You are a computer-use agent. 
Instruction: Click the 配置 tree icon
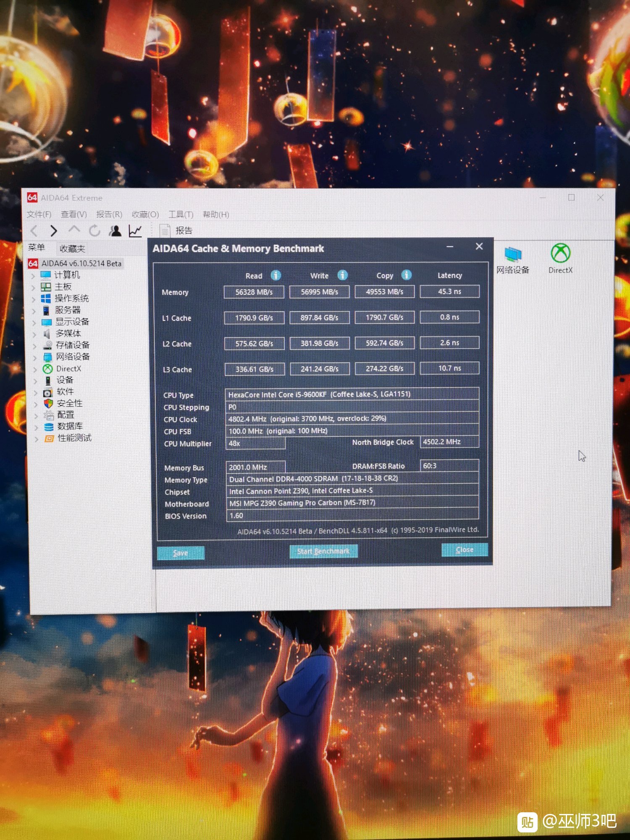click(49, 415)
